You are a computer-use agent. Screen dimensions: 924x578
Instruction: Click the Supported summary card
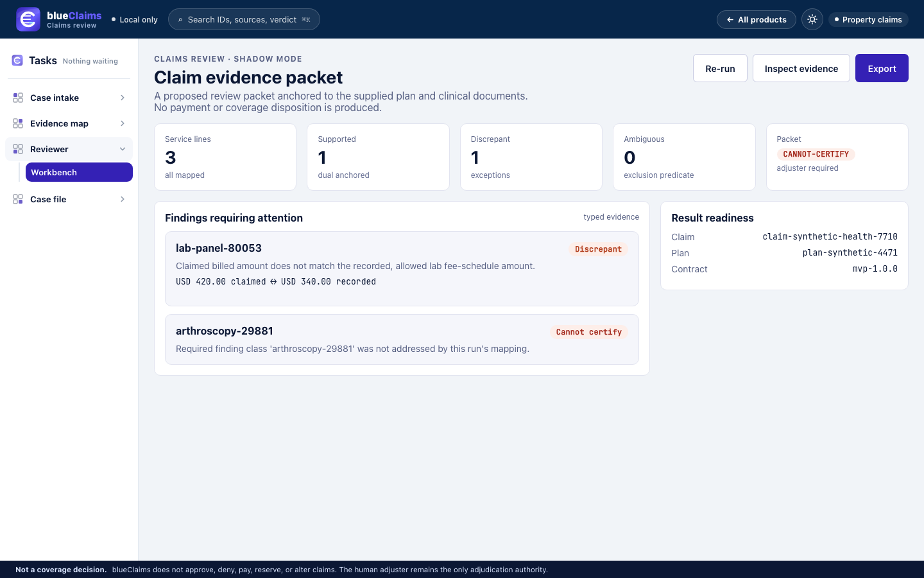(378, 157)
